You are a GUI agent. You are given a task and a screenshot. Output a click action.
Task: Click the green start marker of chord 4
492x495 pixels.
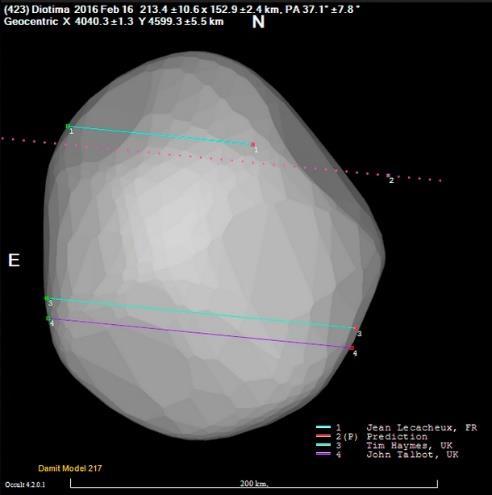coord(48,318)
